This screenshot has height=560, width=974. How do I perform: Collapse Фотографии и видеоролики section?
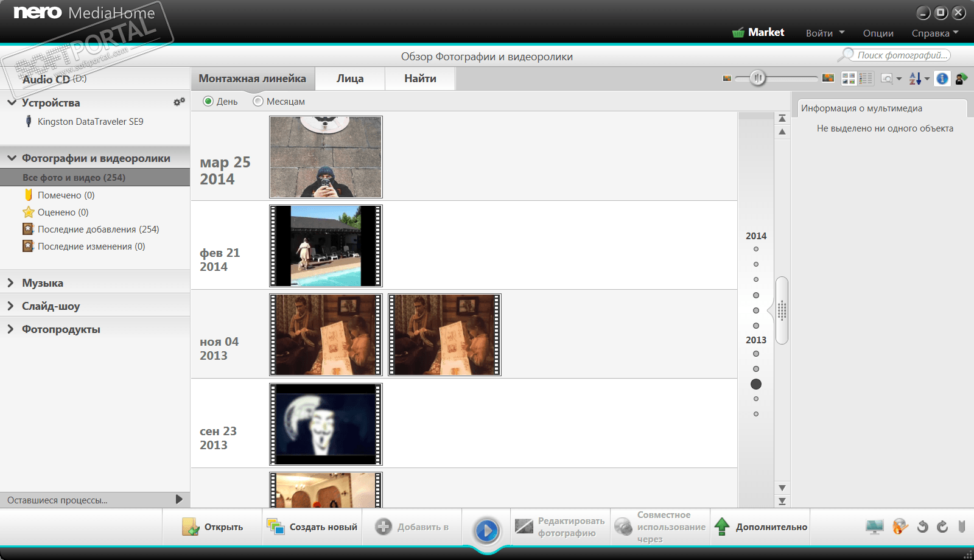point(12,158)
